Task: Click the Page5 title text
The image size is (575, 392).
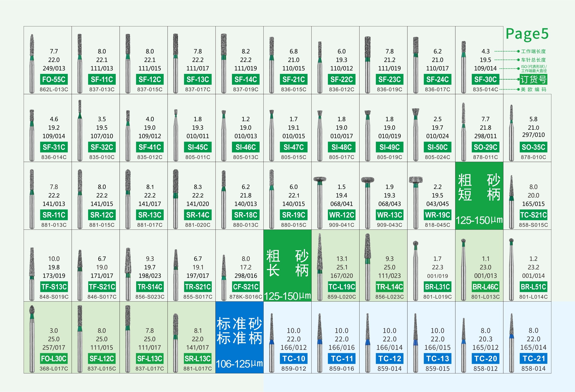Action: coord(527,34)
